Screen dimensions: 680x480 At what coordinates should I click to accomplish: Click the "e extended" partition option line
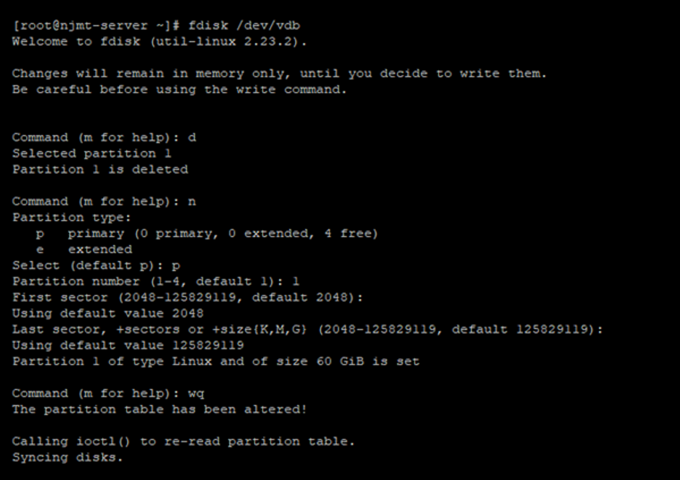84,249
